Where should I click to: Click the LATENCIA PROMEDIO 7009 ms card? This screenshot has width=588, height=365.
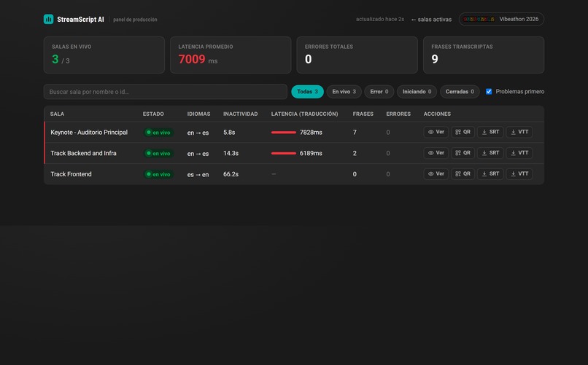[x=231, y=55]
